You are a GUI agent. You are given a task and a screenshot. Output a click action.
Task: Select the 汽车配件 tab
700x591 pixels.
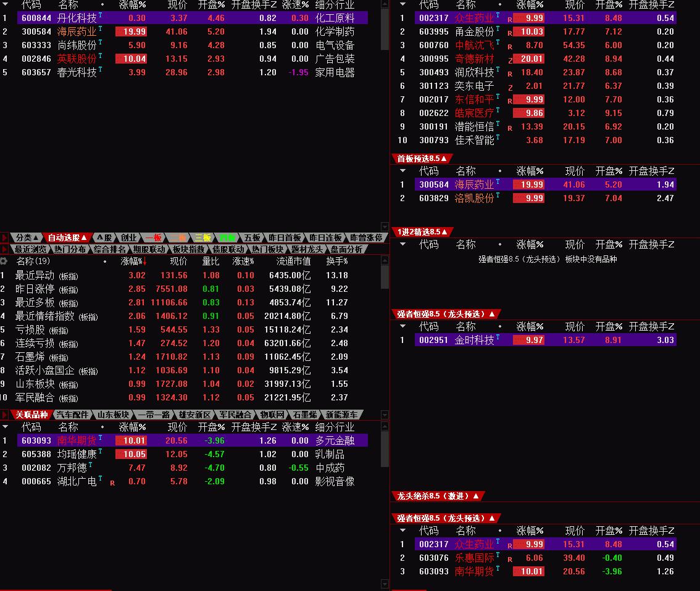[72, 415]
